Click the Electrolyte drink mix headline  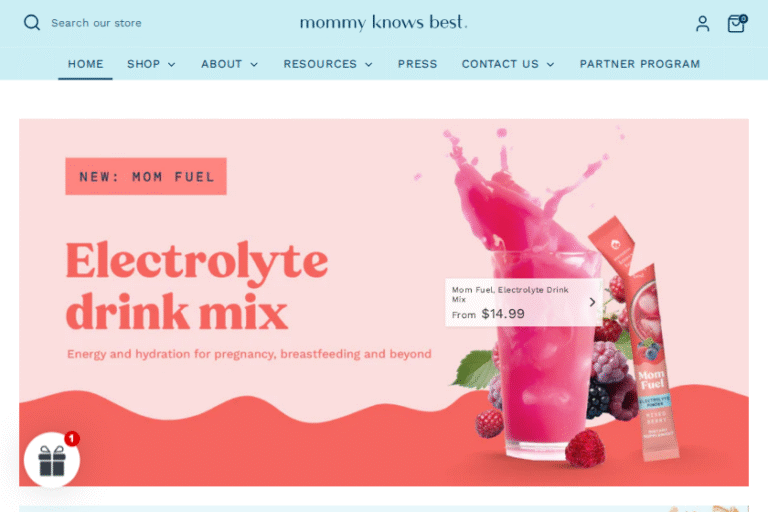click(197, 287)
